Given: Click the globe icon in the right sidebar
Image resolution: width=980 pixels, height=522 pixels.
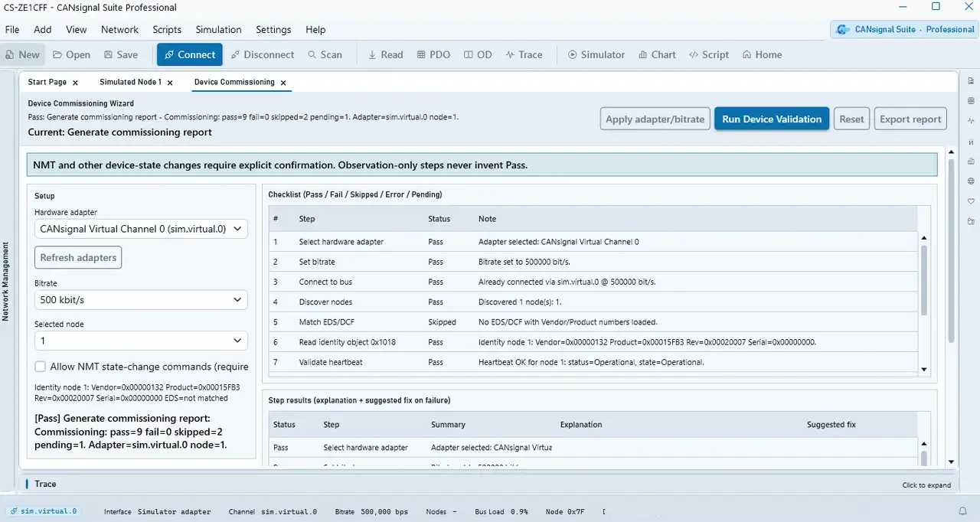Looking at the screenshot, I should click(x=971, y=181).
